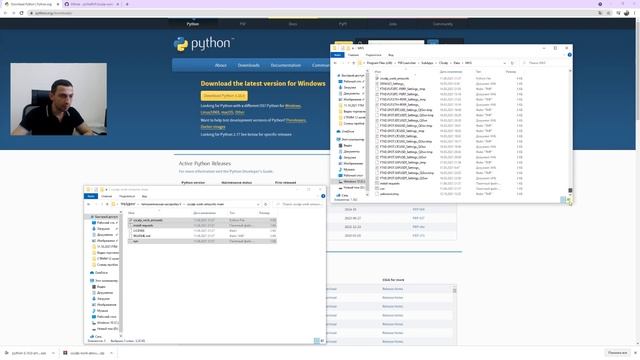Toggle cloudy_work_amounts item checkbox in lower Explorer

click(x=130, y=220)
